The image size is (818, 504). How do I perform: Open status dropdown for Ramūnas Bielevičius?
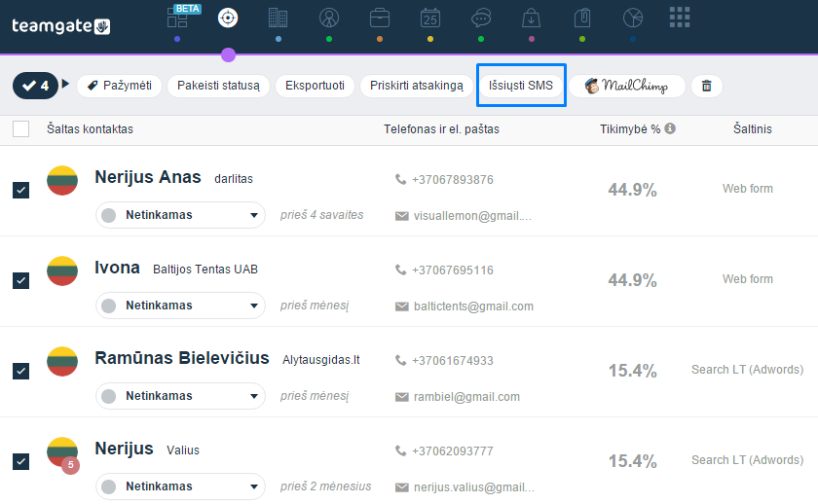click(x=180, y=396)
